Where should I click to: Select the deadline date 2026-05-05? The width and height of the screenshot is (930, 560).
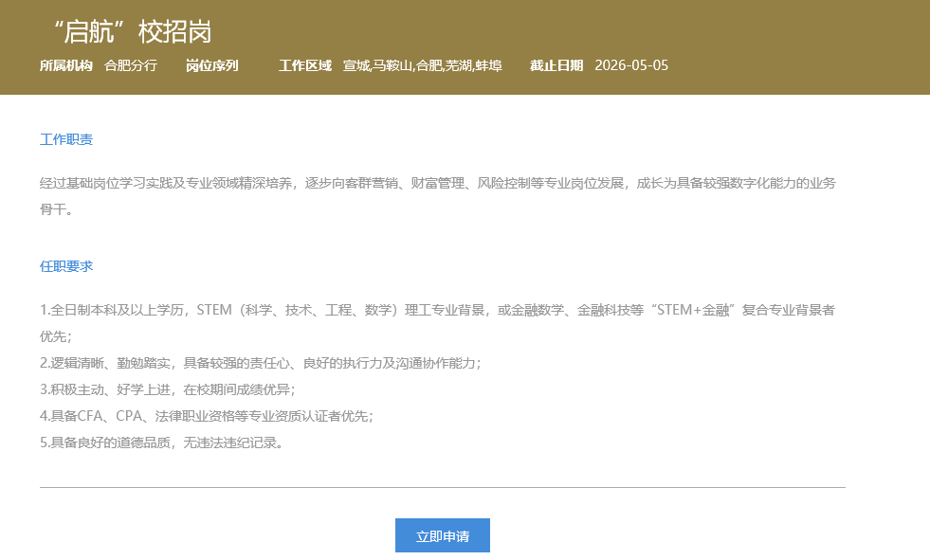[x=631, y=66]
